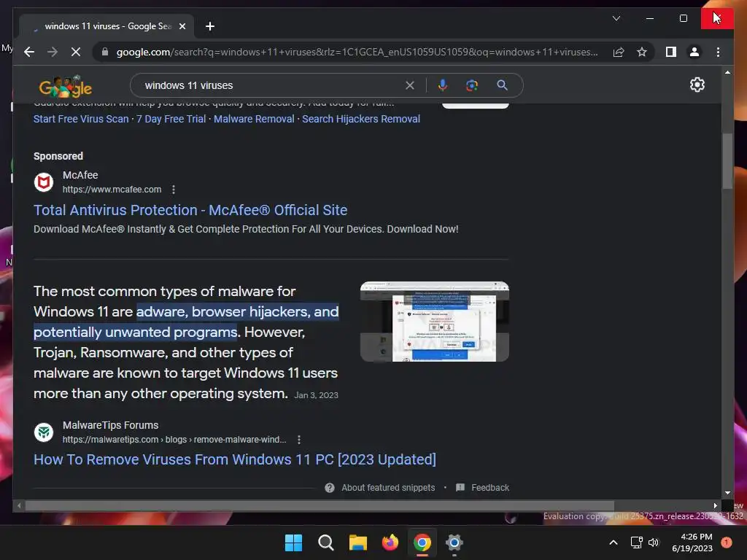The width and height of the screenshot is (747, 560).
Task: Click the Chrome taskbar icon
Action: tap(422, 542)
